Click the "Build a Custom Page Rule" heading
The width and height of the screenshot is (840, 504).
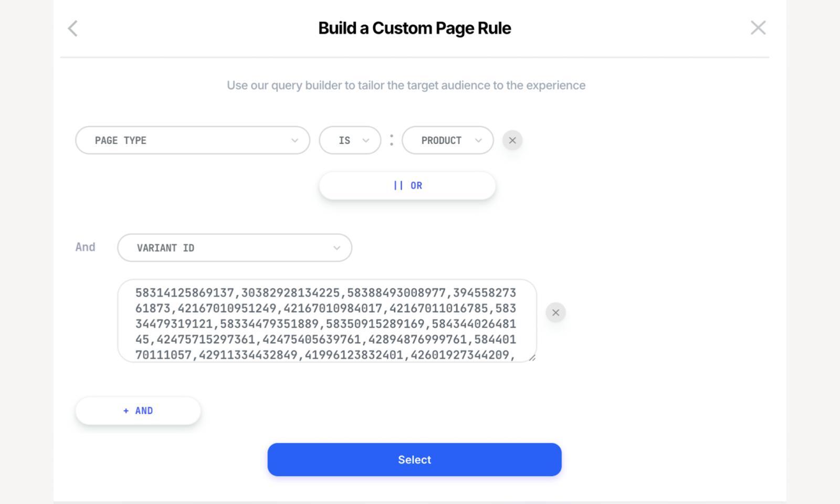414,28
